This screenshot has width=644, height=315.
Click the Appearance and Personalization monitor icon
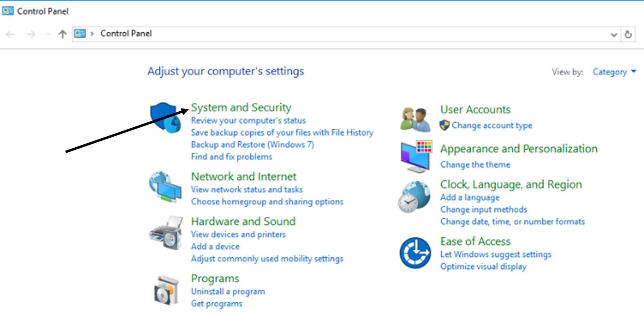[416, 157]
